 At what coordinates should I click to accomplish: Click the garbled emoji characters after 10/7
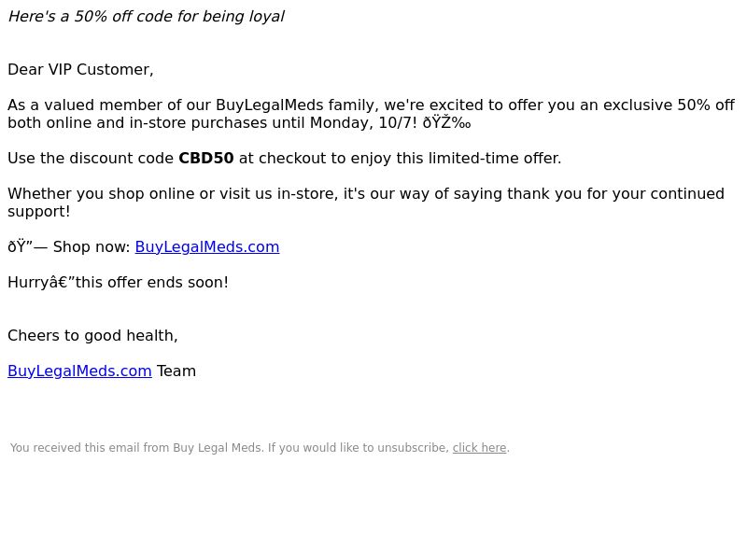[447, 123]
